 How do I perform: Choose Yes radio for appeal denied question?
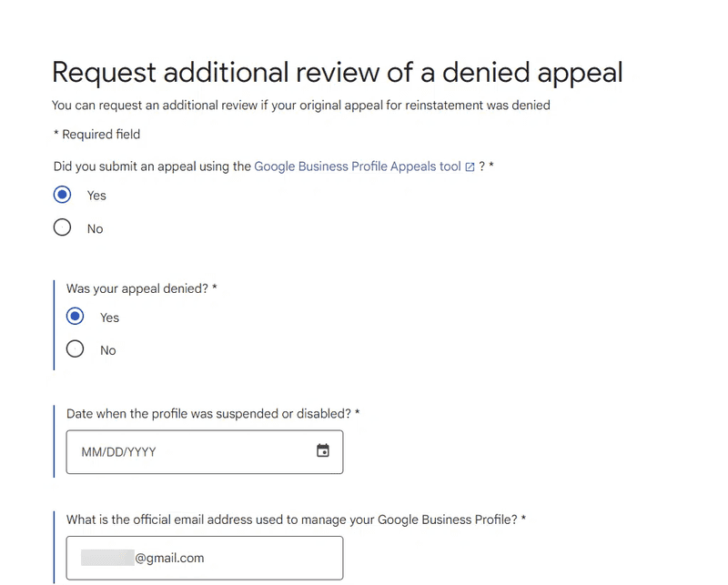point(76,317)
